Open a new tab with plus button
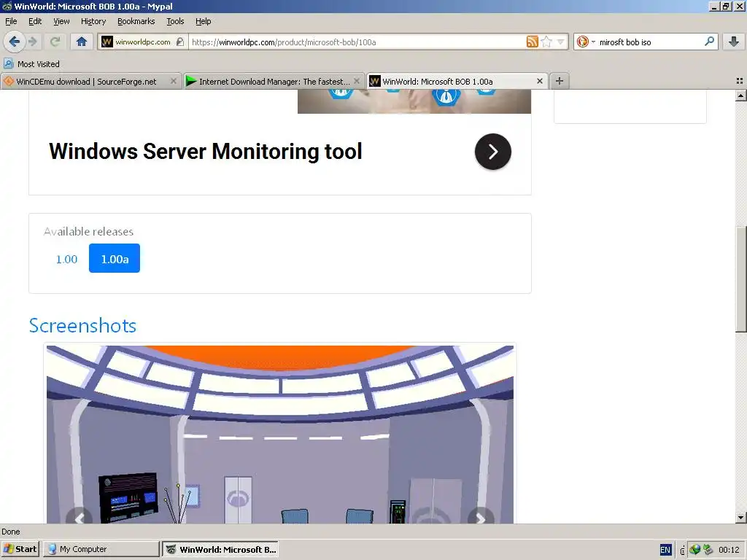Screen dimensions: 747x560 tap(560, 82)
